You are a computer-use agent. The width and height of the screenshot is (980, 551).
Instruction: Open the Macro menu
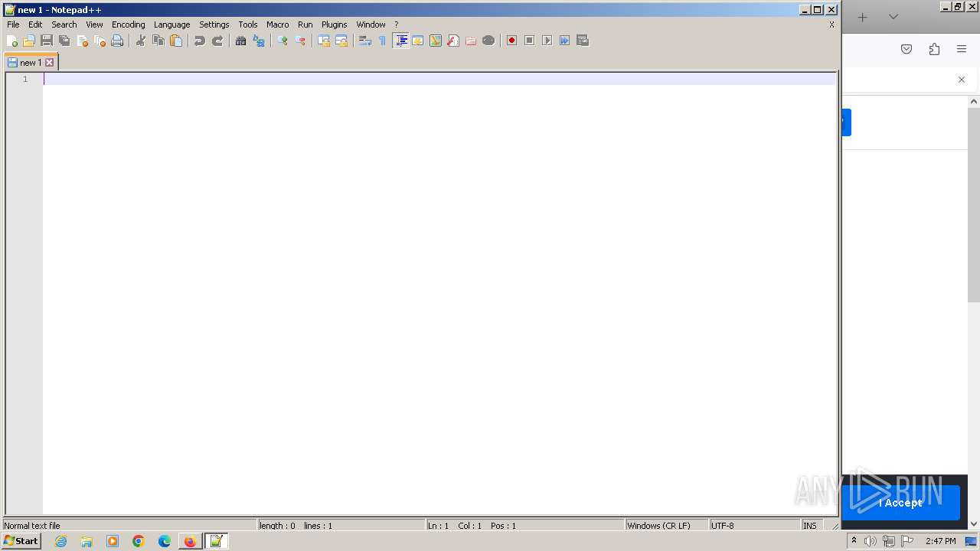(277, 24)
